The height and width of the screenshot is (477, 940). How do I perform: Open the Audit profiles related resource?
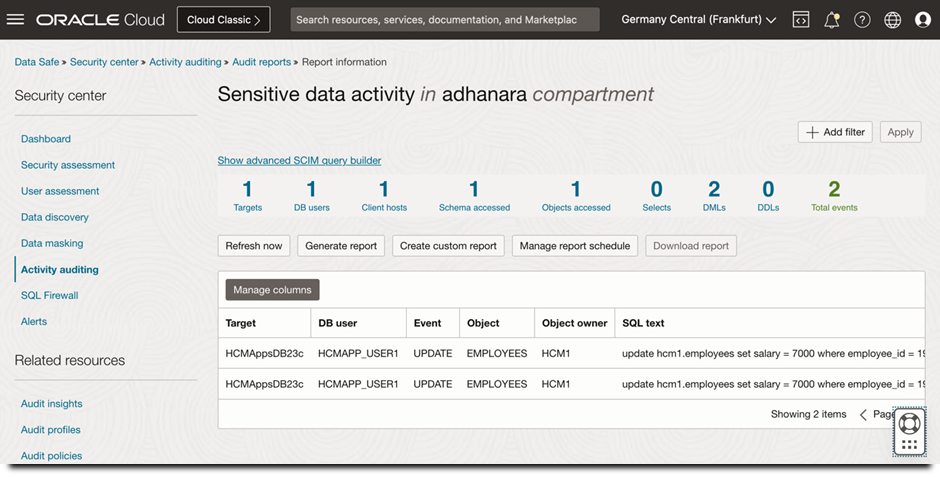(50, 430)
